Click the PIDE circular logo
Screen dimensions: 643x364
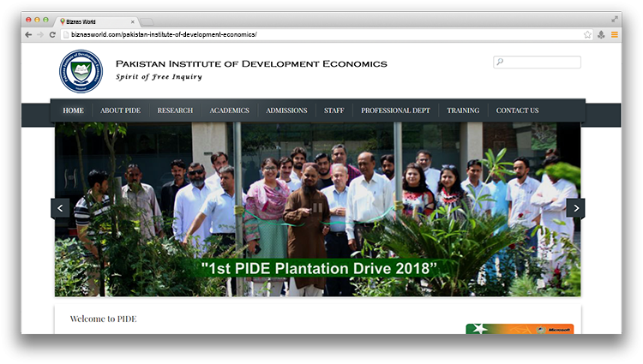[x=81, y=71]
